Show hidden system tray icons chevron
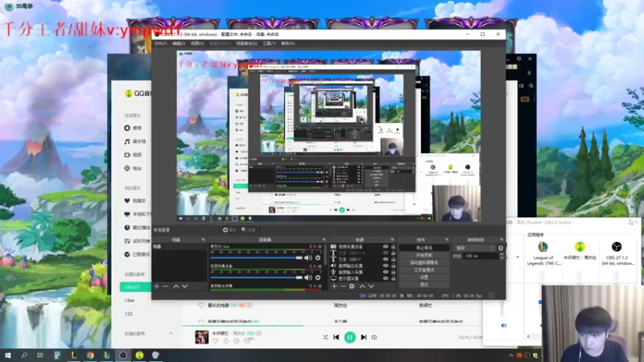Image resolution: width=644 pixels, height=362 pixels. pyautogui.click(x=511, y=356)
